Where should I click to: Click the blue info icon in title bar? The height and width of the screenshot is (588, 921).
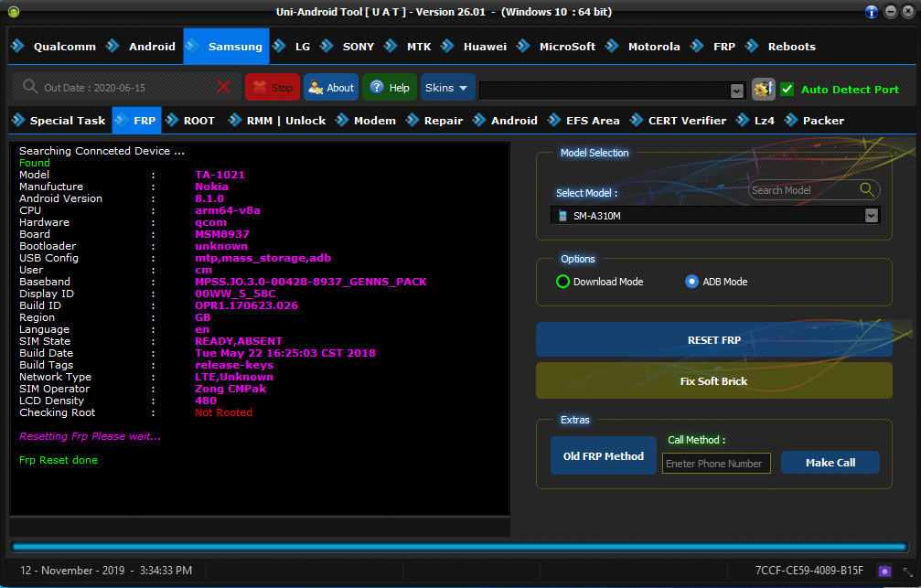871,12
